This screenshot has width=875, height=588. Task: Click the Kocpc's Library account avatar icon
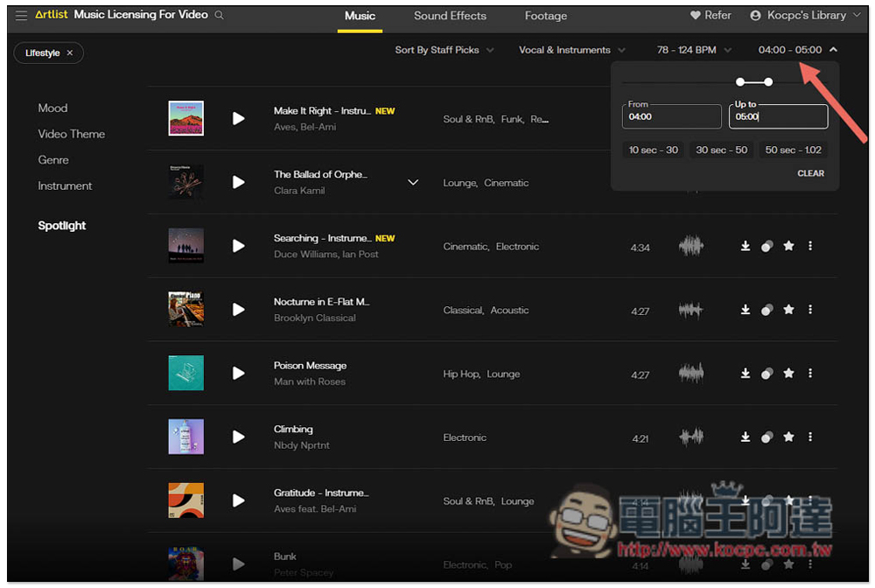coord(755,16)
